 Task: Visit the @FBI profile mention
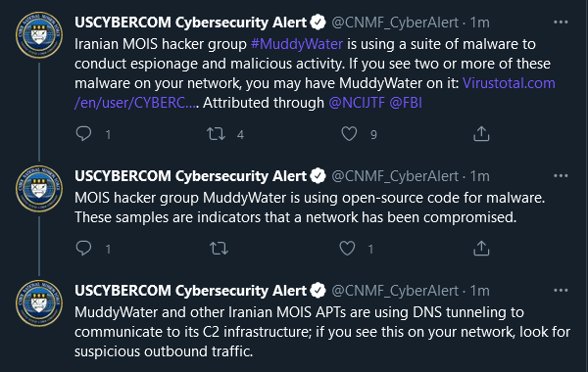[406, 103]
